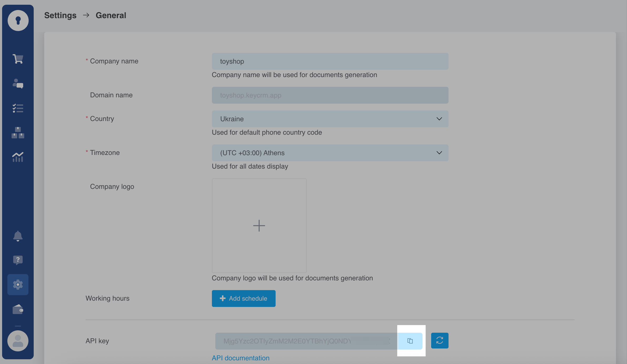Click the Company name field with toyshop
Screen dimensions: 627x364
tap(330, 61)
